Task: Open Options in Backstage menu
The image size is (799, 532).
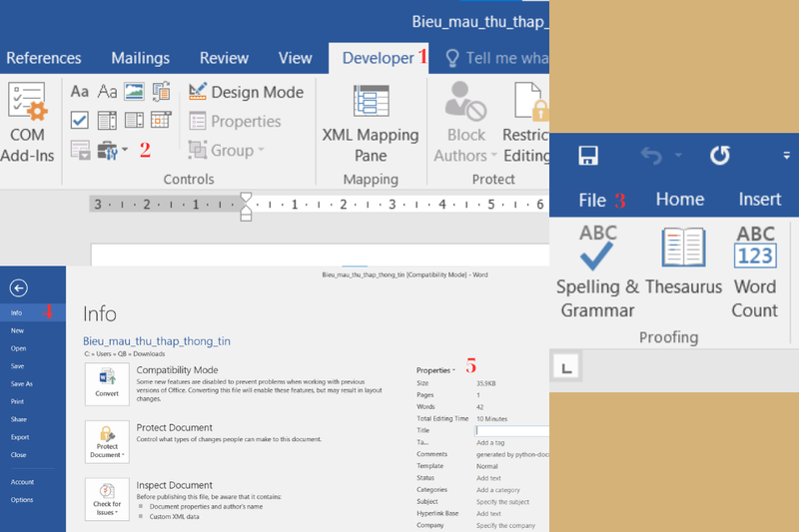Action: coord(33,500)
